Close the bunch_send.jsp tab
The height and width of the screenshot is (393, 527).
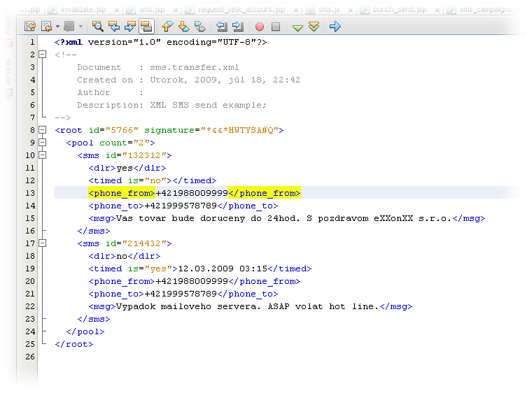coord(437,10)
